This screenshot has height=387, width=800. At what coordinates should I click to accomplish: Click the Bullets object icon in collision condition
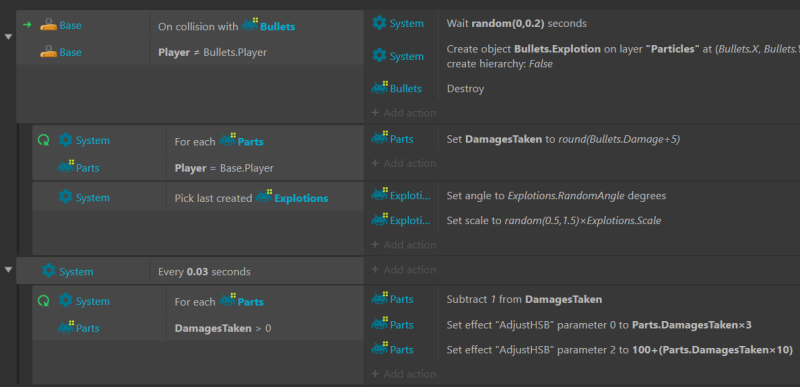point(249,25)
